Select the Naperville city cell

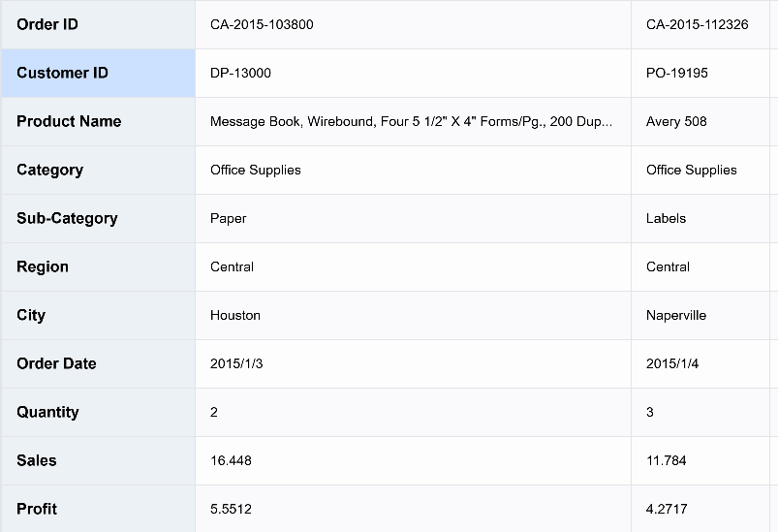(x=700, y=315)
